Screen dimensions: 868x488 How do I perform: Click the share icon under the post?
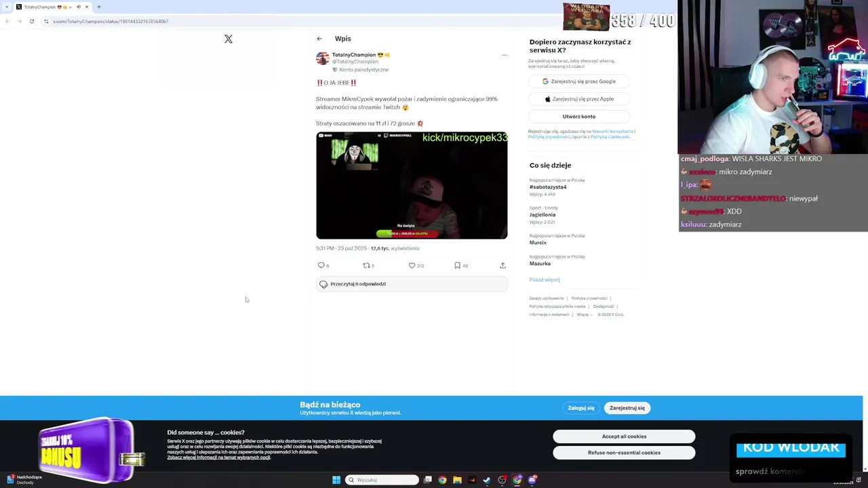(502, 266)
